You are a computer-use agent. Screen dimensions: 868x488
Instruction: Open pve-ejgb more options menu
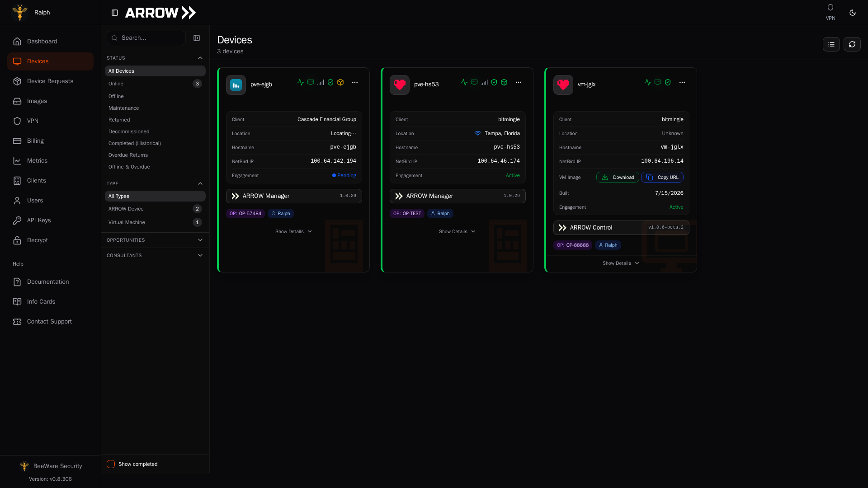point(355,82)
